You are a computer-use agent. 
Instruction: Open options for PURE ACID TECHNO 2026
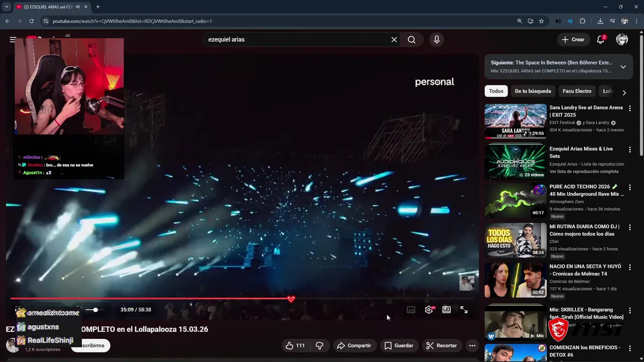tap(630, 187)
